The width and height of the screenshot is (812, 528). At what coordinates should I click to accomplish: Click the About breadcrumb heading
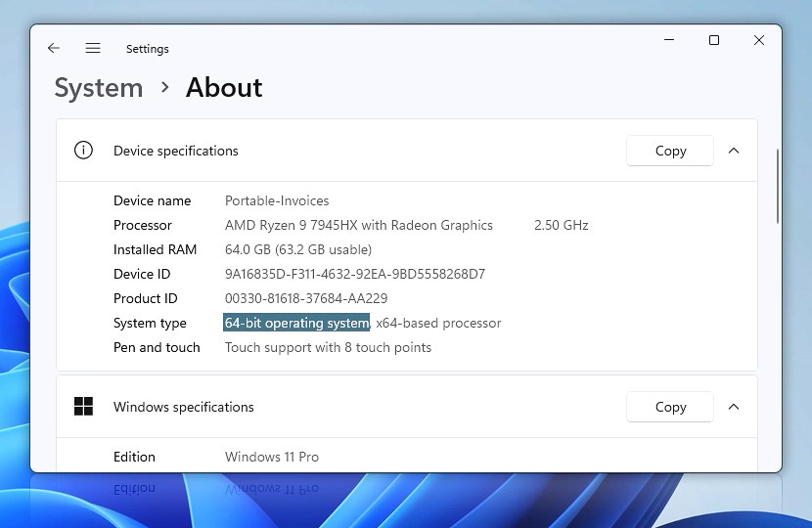click(x=224, y=87)
